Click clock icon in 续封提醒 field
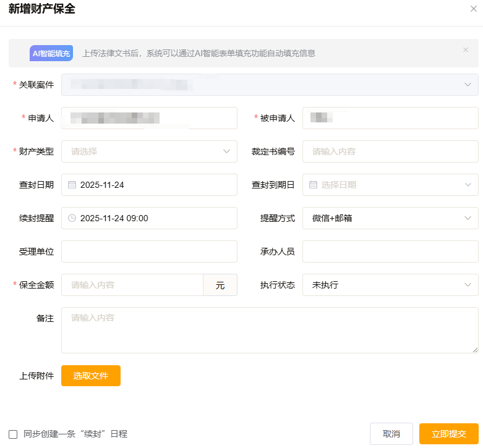Viewport: 483px width, 448px height. (72, 218)
